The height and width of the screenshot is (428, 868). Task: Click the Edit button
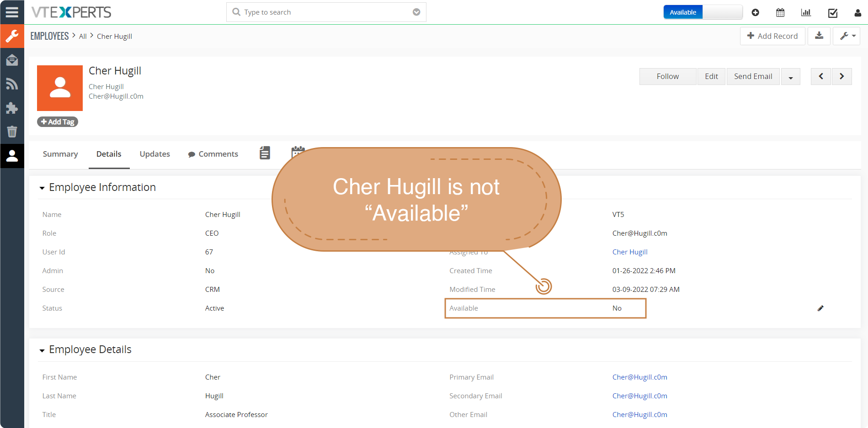click(711, 76)
